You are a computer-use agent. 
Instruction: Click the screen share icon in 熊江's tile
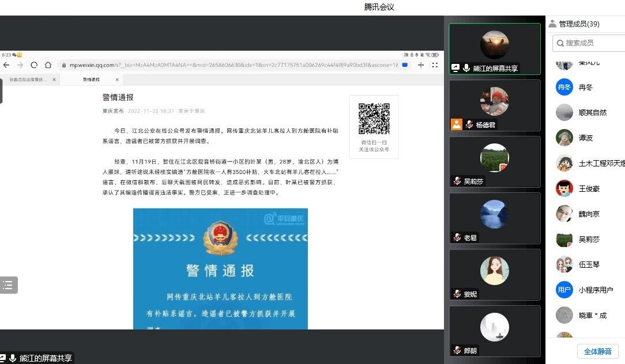click(x=455, y=68)
